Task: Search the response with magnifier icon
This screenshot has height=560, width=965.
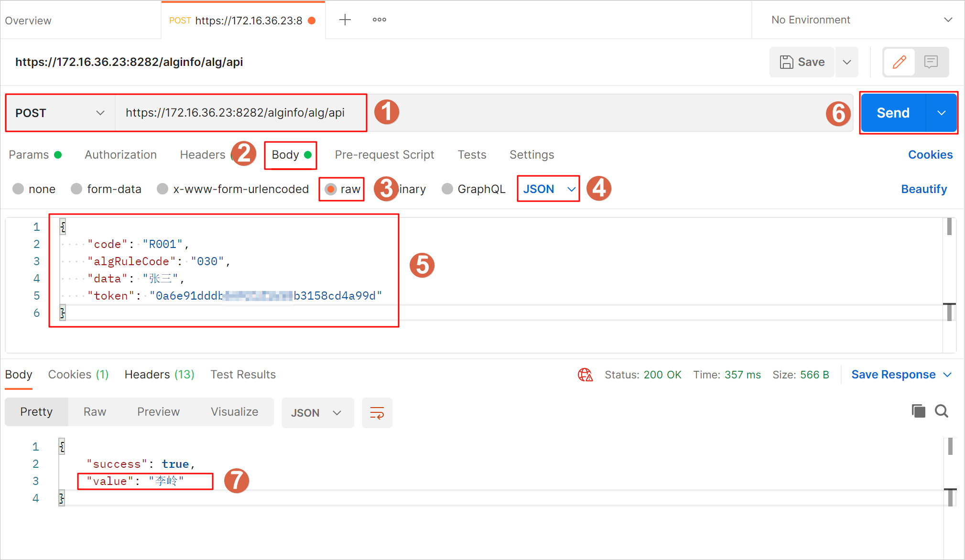Action: (942, 411)
